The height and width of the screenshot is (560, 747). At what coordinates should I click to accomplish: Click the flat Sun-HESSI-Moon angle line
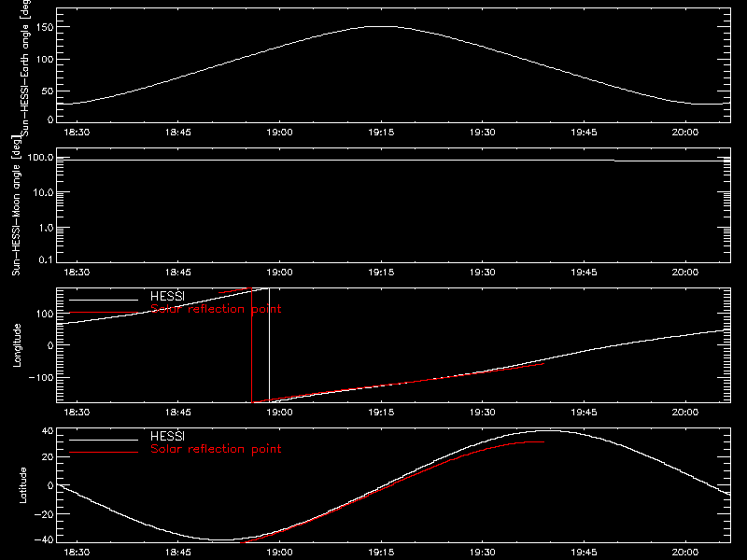(393, 161)
